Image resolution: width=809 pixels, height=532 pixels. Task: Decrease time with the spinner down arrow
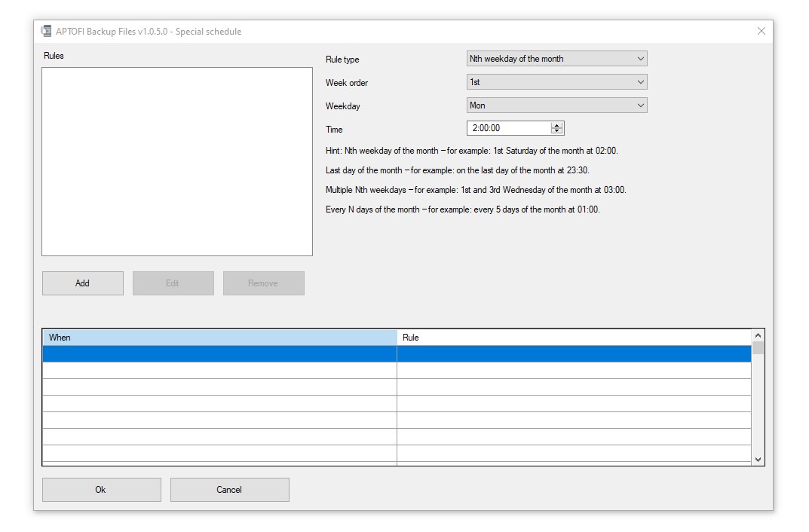tap(557, 131)
